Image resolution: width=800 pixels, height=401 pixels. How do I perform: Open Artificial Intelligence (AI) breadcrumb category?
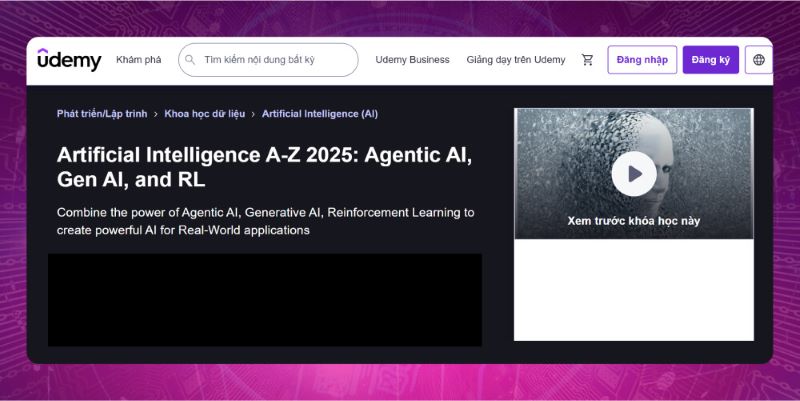(319, 114)
